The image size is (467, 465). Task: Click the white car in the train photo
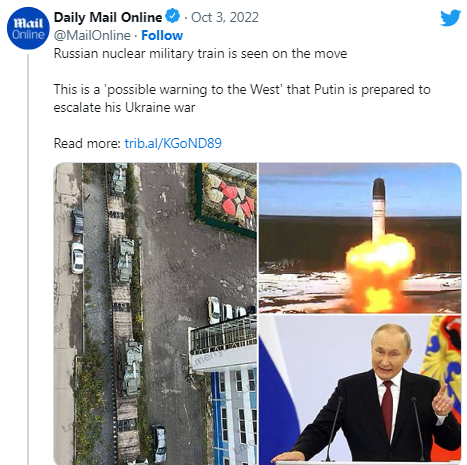(x=77, y=258)
